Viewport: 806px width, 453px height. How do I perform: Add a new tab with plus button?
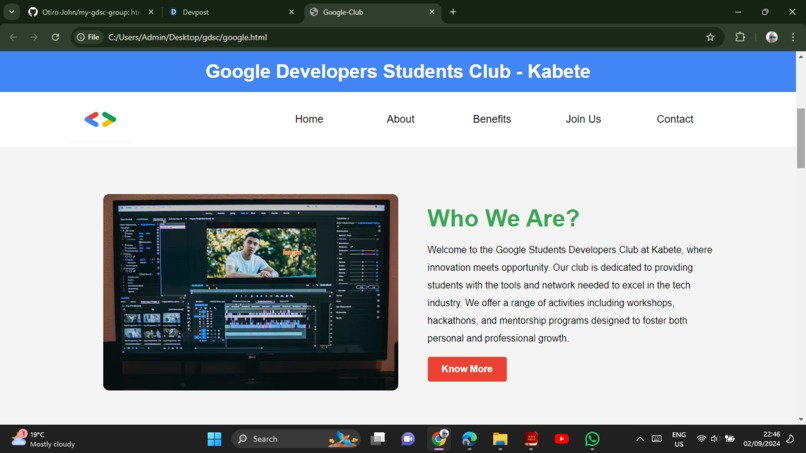[452, 12]
